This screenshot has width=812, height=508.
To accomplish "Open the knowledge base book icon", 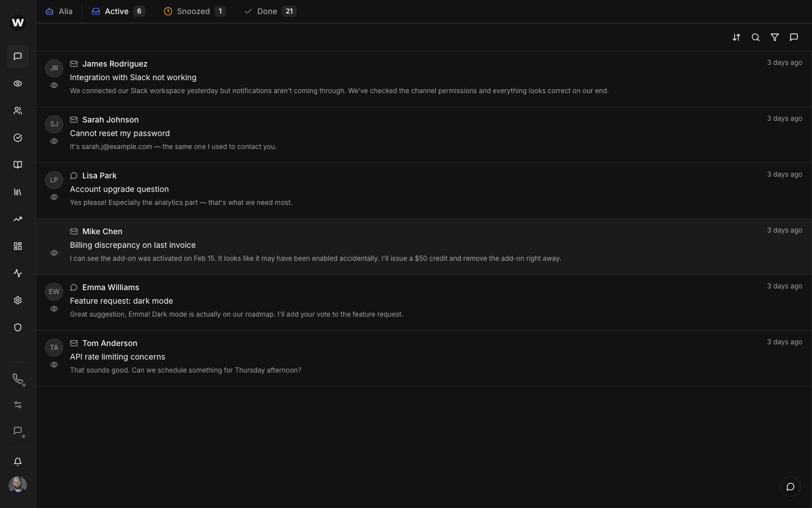I will click(x=18, y=165).
